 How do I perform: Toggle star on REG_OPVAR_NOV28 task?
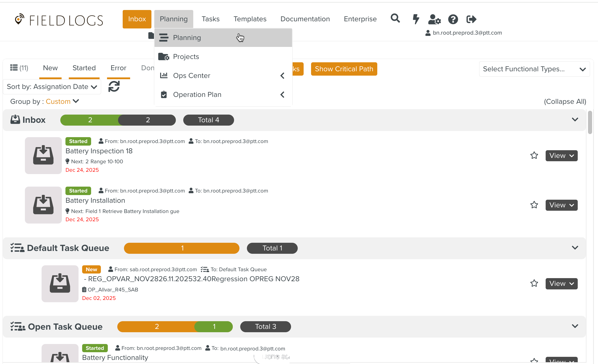(x=534, y=283)
